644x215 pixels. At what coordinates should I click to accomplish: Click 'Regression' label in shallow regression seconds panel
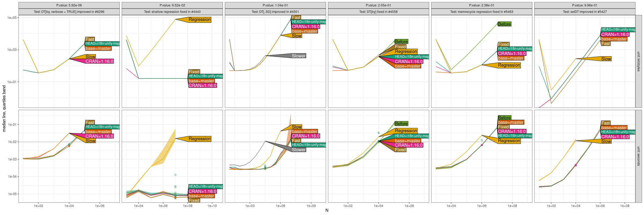click(x=200, y=139)
